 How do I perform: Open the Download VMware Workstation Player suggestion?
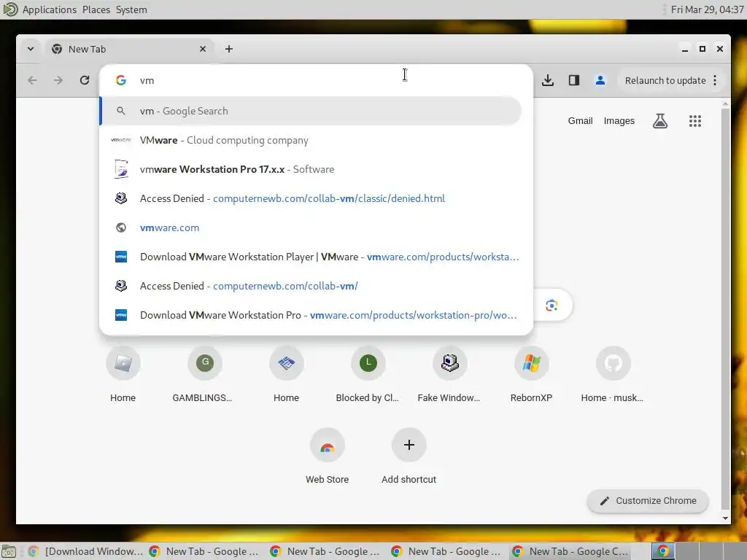click(311, 257)
